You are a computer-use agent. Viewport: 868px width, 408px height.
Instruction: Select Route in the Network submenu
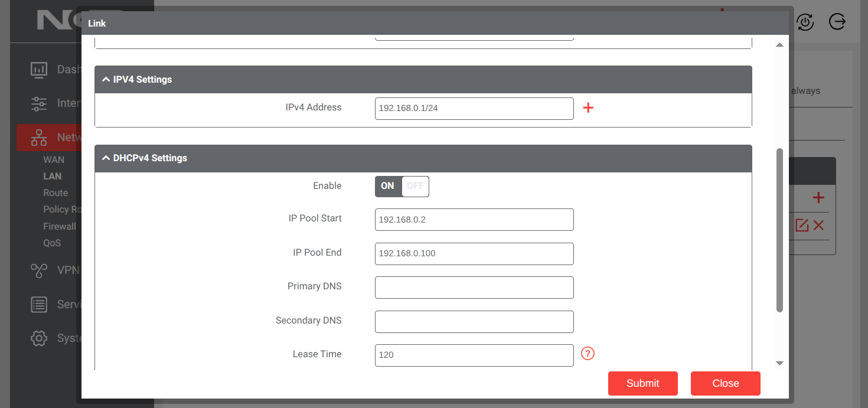point(56,193)
